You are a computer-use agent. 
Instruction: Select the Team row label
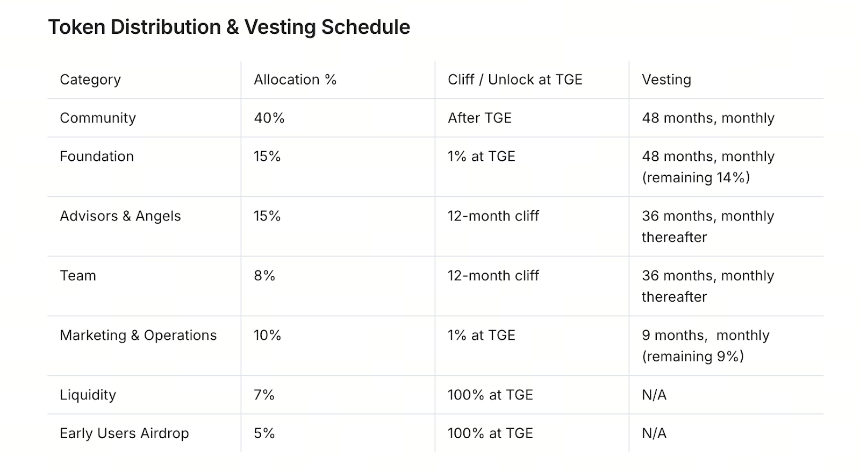78,276
